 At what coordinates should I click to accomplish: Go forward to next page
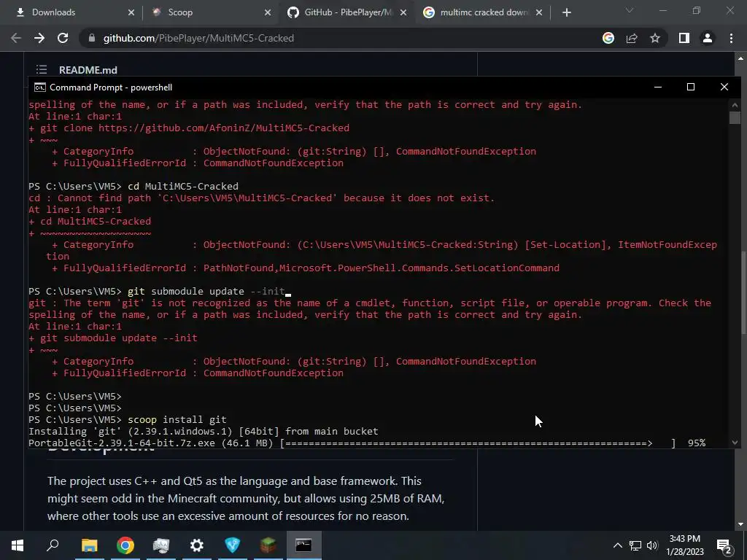[x=39, y=38]
